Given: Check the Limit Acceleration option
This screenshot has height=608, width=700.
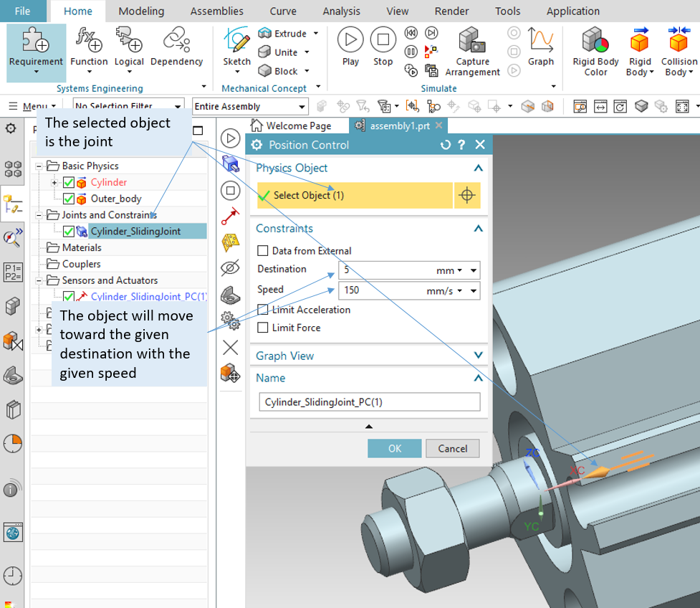Looking at the screenshot, I should click(264, 310).
